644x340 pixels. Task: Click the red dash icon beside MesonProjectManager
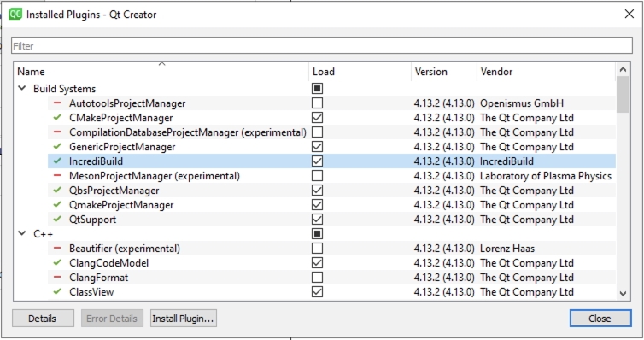[x=57, y=176]
